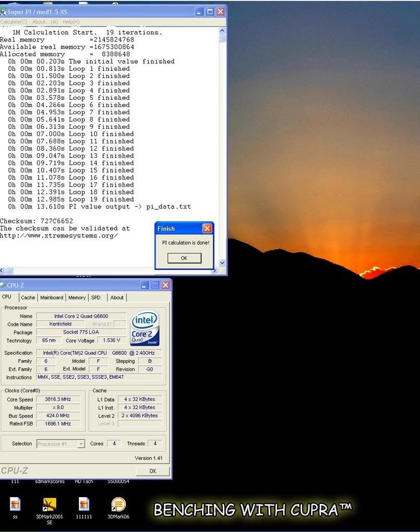The image size is (420, 532).
Task: Close the CPU-Z window
Action: pos(166,285)
